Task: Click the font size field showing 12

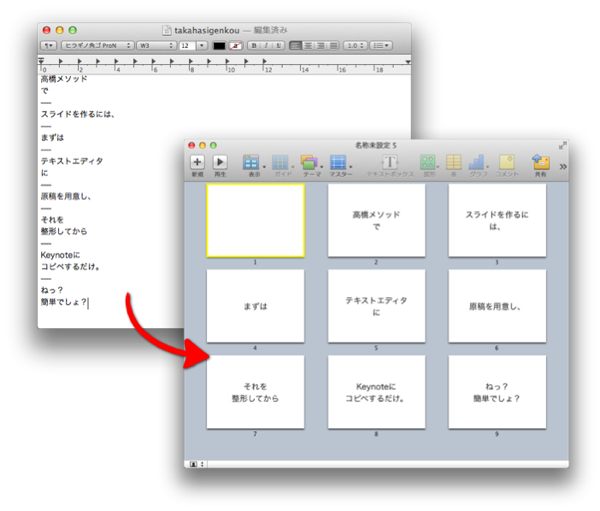Action: click(188, 46)
